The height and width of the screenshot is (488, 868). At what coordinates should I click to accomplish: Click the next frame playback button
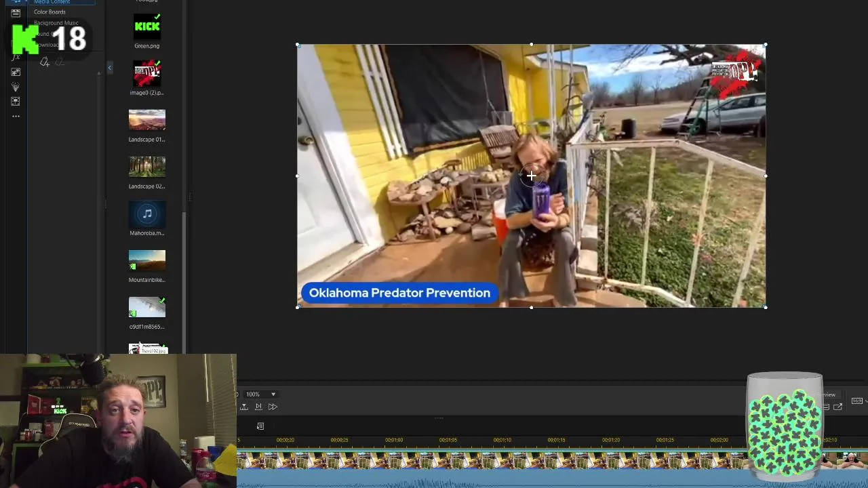point(258,407)
